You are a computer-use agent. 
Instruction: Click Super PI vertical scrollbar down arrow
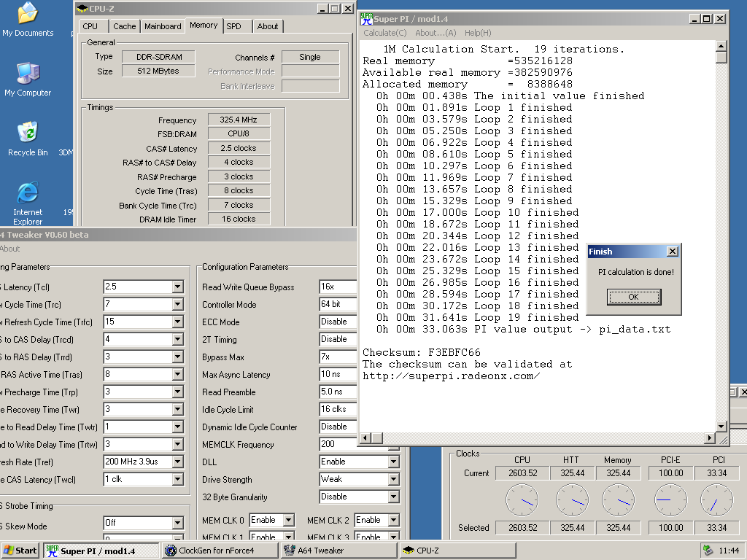(721, 426)
